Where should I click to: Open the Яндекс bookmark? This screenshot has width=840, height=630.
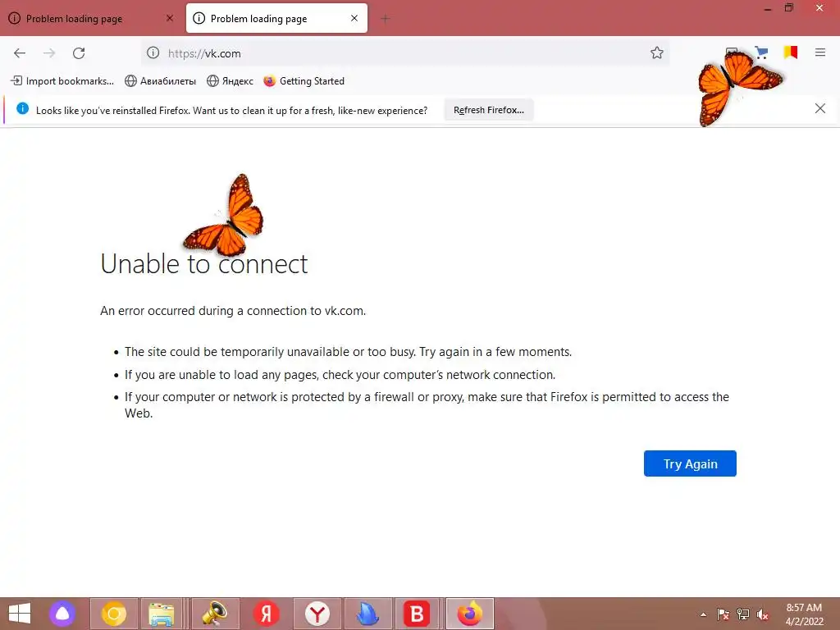tap(230, 81)
